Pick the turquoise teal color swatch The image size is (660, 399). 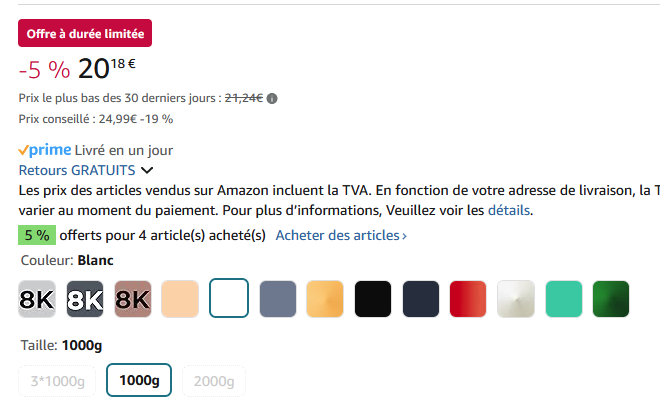564,299
